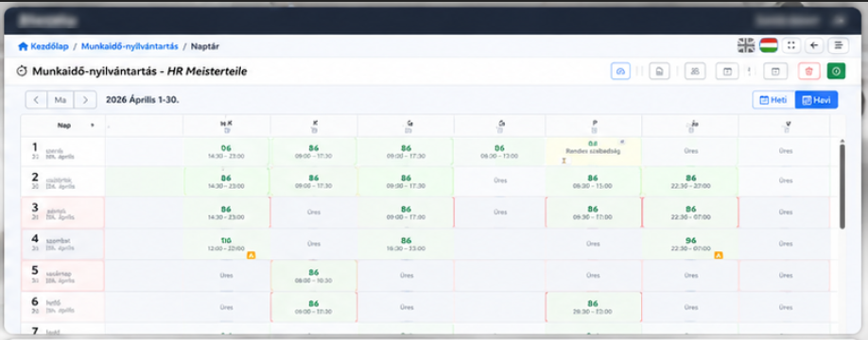Viewport: 868px width, 340px height.
Task: Click the vertical scrollbar of the calendar
Action: coord(842,185)
